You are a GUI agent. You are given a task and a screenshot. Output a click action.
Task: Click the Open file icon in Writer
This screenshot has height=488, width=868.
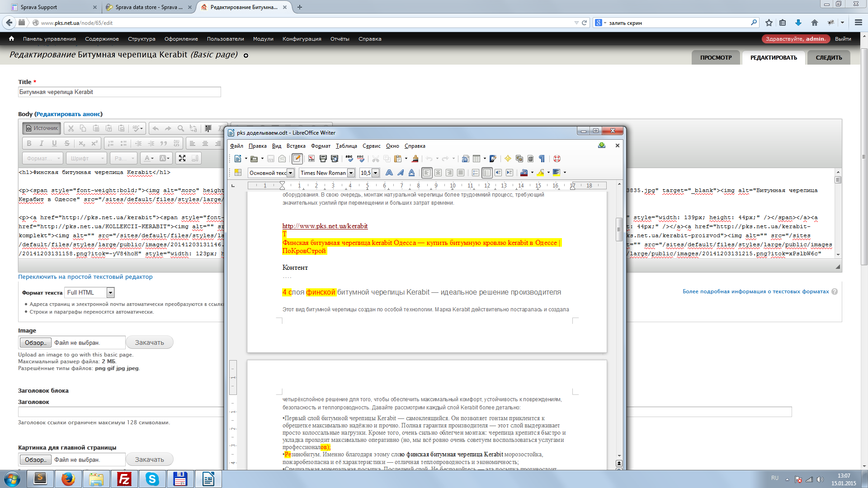click(254, 159)
